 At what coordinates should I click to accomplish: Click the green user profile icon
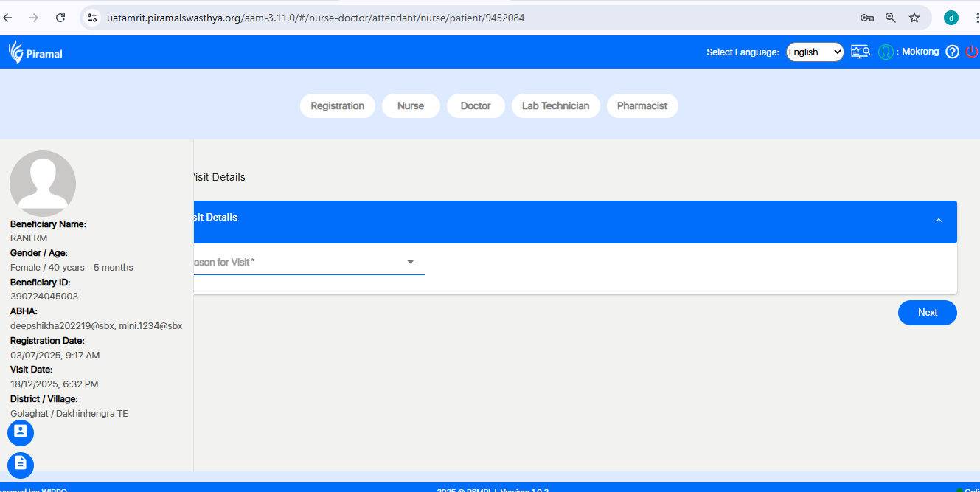[x=885, y=52]
